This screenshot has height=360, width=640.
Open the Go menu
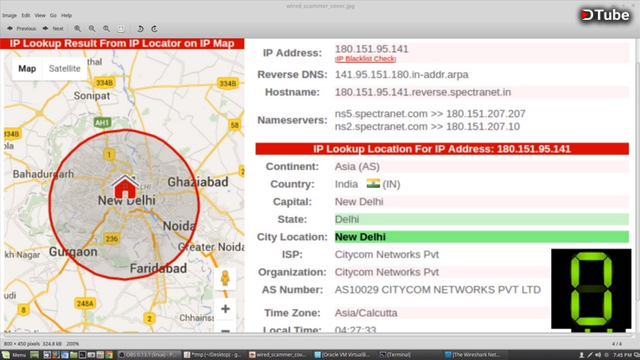pos(53,16)
